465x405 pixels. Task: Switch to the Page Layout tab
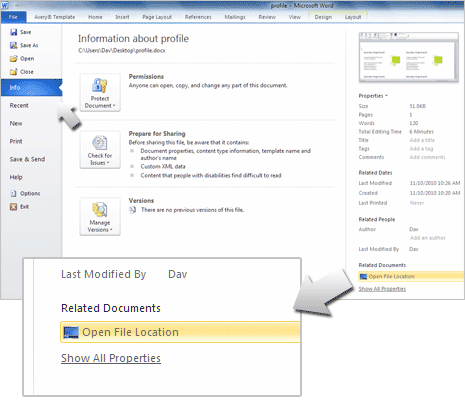[x=157, y=17]
